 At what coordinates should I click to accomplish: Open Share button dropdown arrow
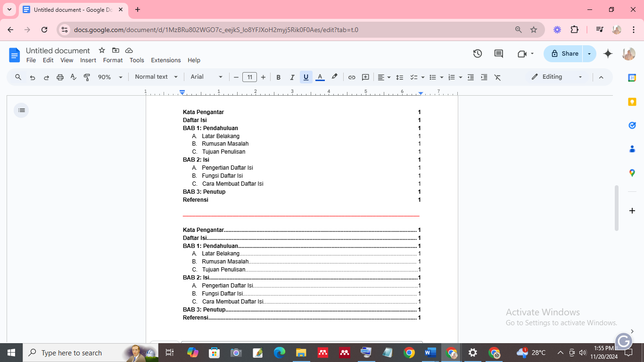(589, 54)
